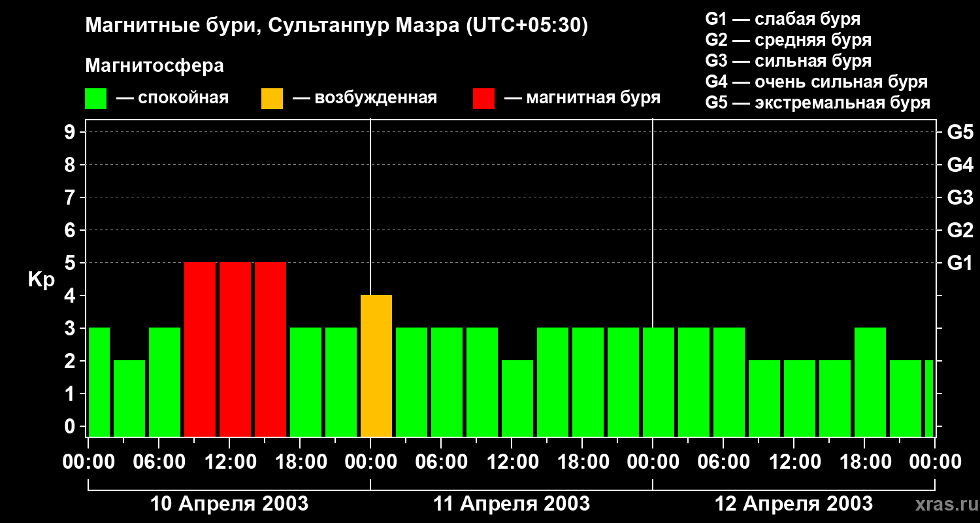Click the '11 Апреля 2003' date label
Screen dimensions: 980x523
512,503
